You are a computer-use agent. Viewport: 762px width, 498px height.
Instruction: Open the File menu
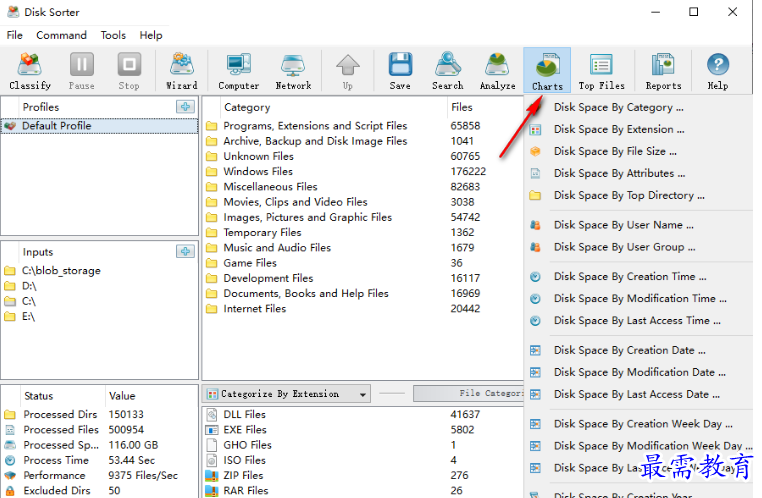click(x=15, y=35)
